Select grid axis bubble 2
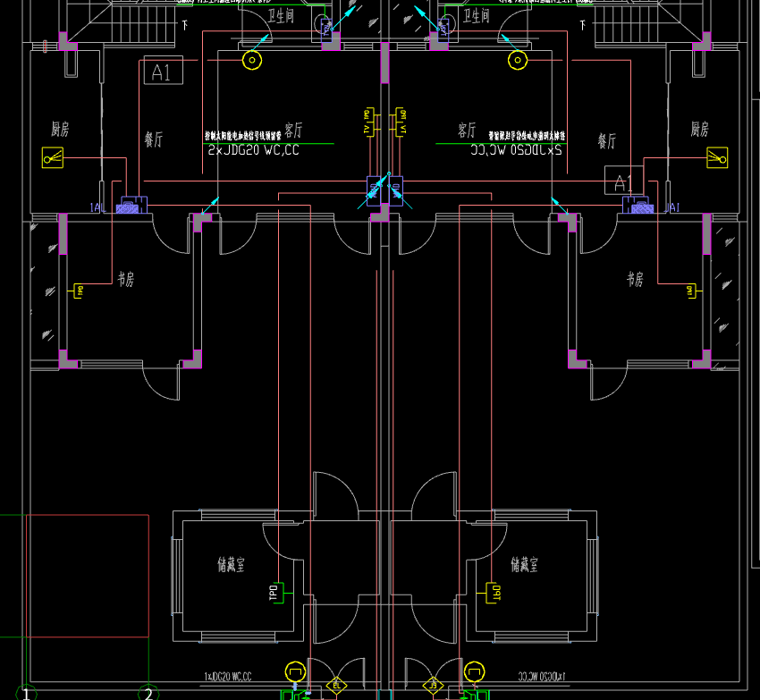The width and height of the screenshot is (760, 700). (x=148, y=693)
